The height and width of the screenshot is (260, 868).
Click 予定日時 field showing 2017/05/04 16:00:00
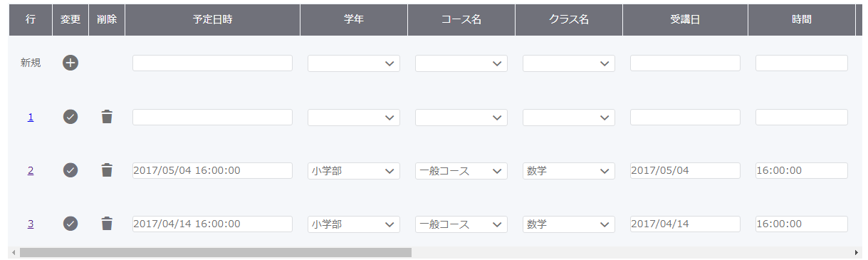(x=212, y=170)
